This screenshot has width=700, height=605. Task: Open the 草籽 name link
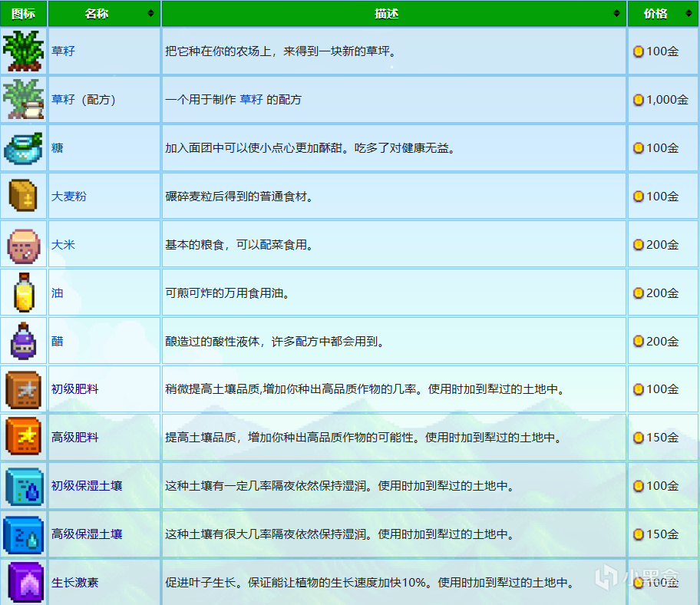63,51
